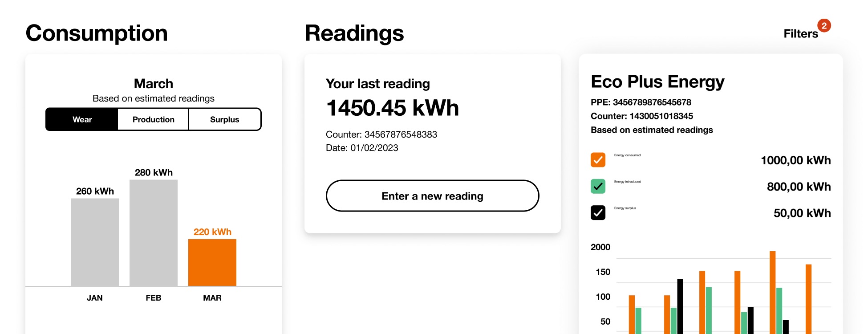Click the Eco Plus Energy title
Image resolution: width=868 pixels, height=334 pixels.
(657, 82)
